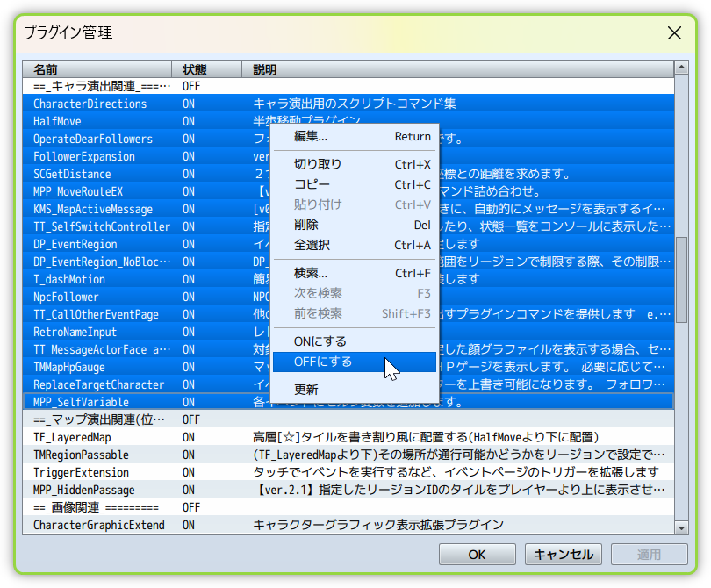Select the MPP_HiddenPassage plugin row
Image resolution: width=711 pixels, height=588 pixels.
tap(348, 490)
